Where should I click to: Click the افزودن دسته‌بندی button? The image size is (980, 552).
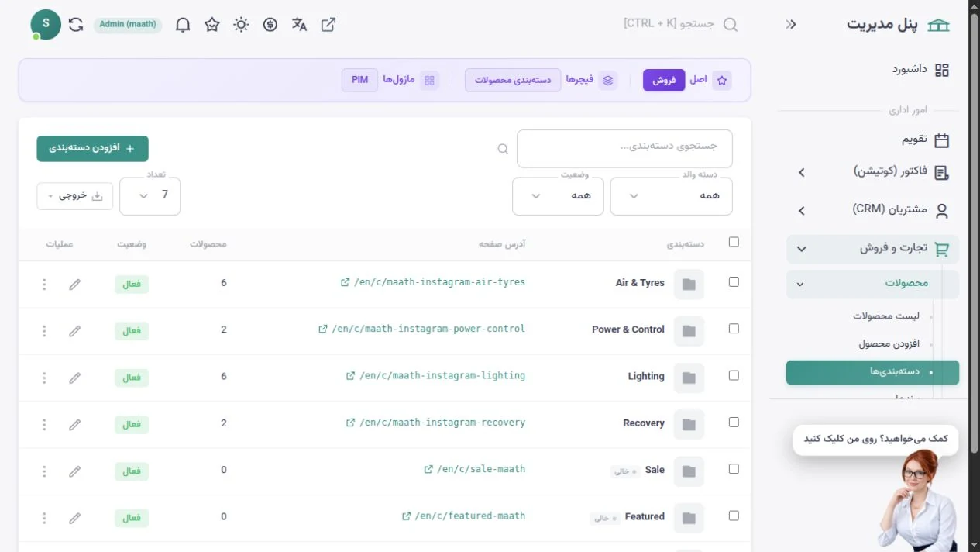point(92,148)
